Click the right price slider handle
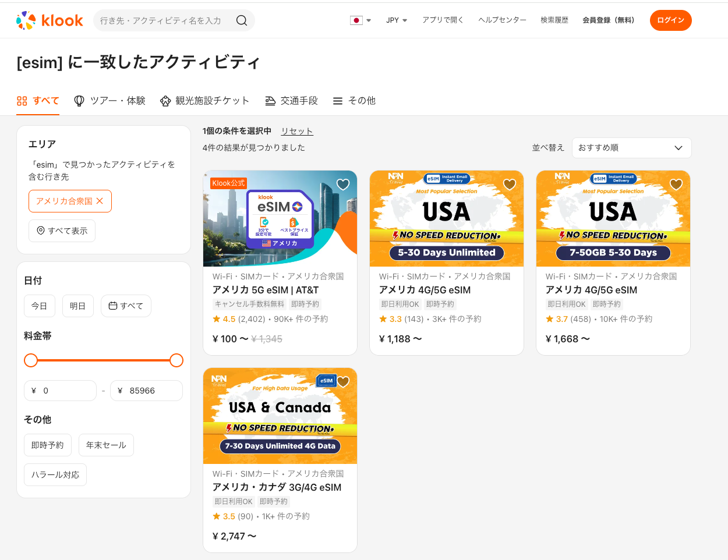728x560 pixels. click(176, 360)
